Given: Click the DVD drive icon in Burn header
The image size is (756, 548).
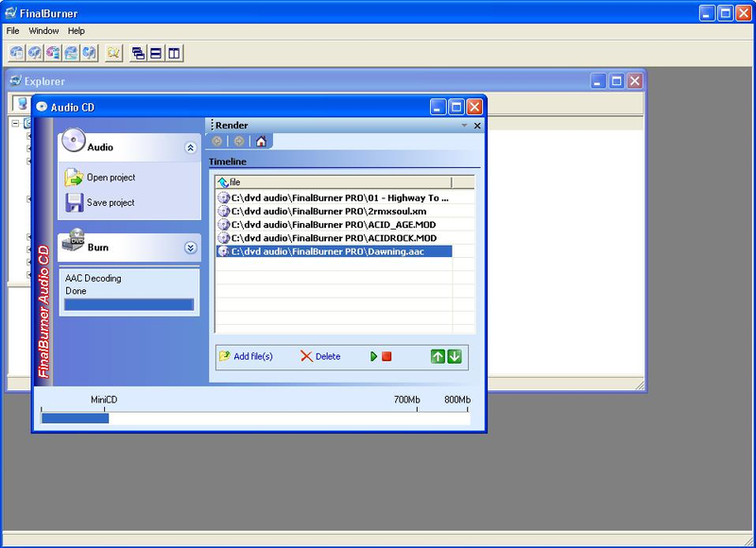Looking at the screenshot, I should [x=74, y=240].
